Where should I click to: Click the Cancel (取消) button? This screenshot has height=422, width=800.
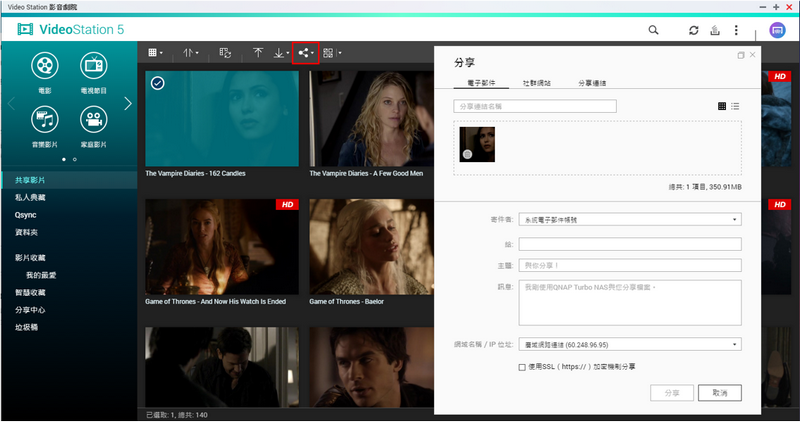point(720,393)
